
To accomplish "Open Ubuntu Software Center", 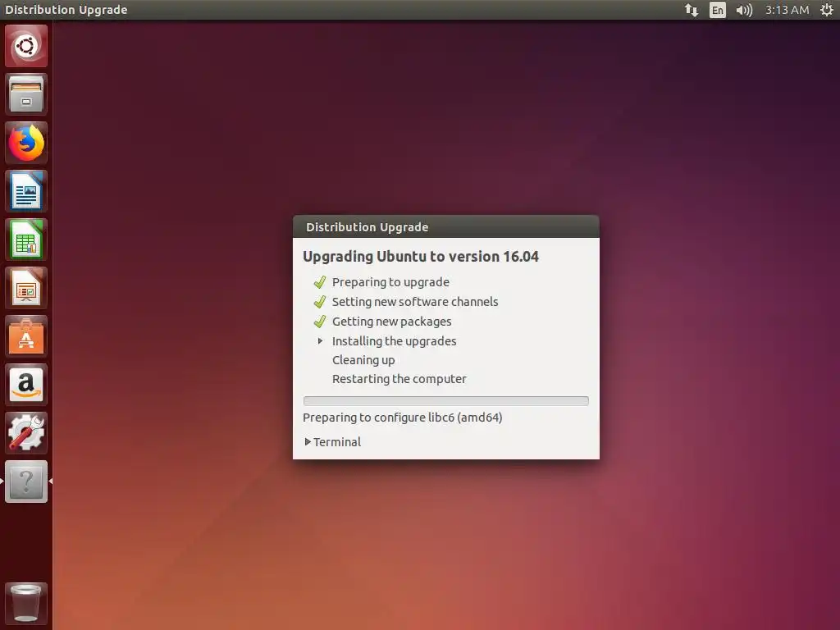I will coord(26,336).
